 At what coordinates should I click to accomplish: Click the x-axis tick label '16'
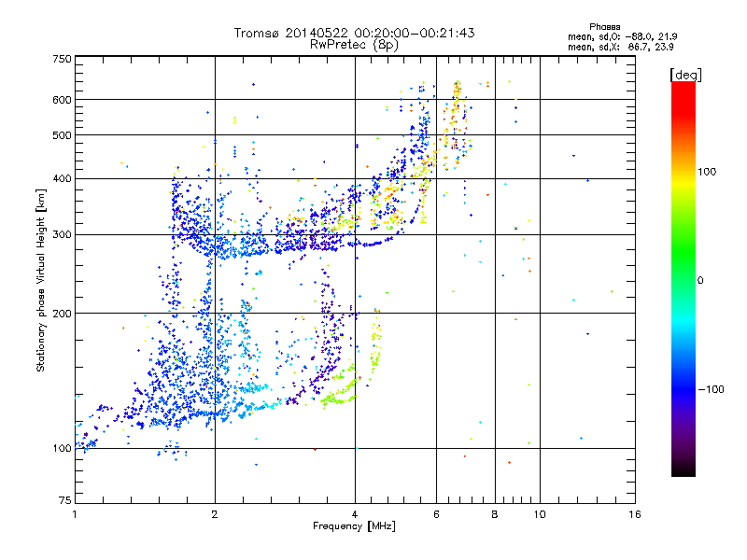click(635, 514)
